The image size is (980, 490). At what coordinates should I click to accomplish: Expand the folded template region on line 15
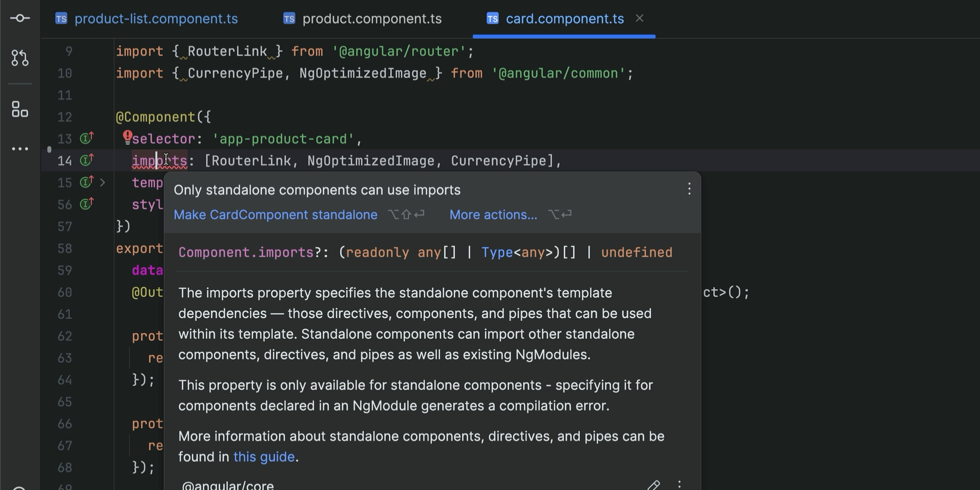(x=102, y=182)
